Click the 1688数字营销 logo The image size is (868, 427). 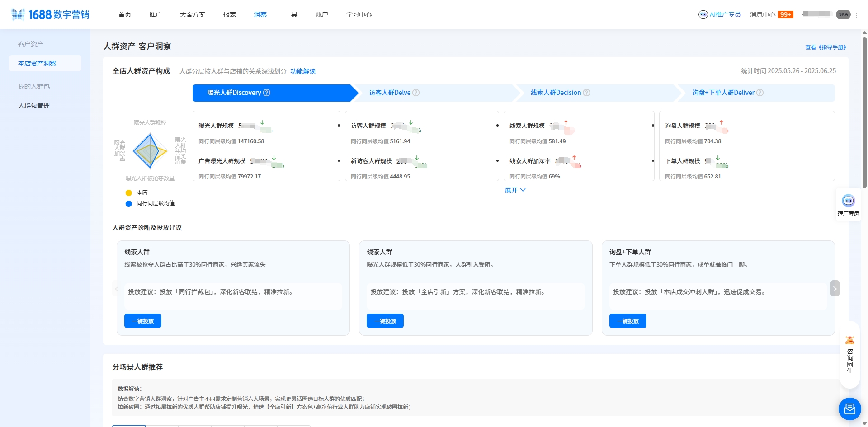pyautogui.click(x=50, y=14)
